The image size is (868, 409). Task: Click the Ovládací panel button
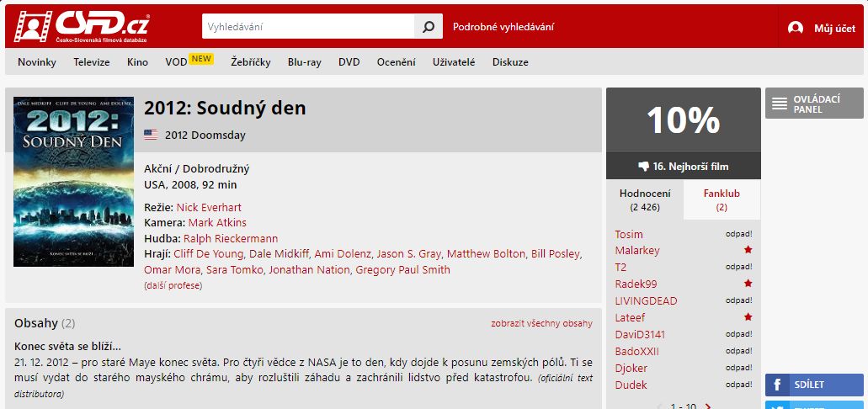(x=814, y=103)
